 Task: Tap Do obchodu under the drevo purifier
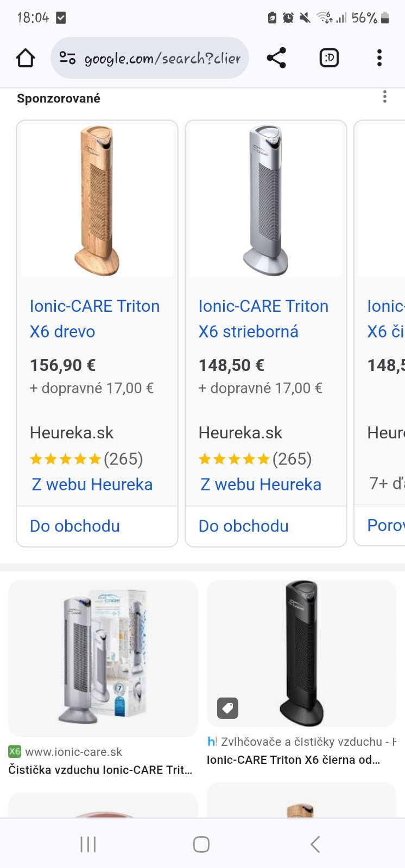[x=75, y=526]
